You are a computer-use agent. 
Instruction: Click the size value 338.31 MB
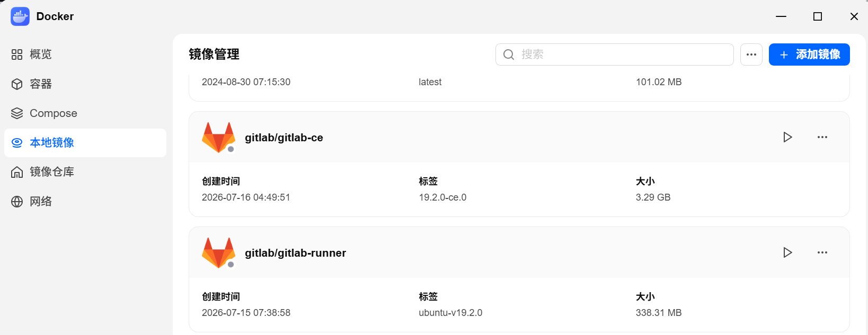[x=659, y=313]
